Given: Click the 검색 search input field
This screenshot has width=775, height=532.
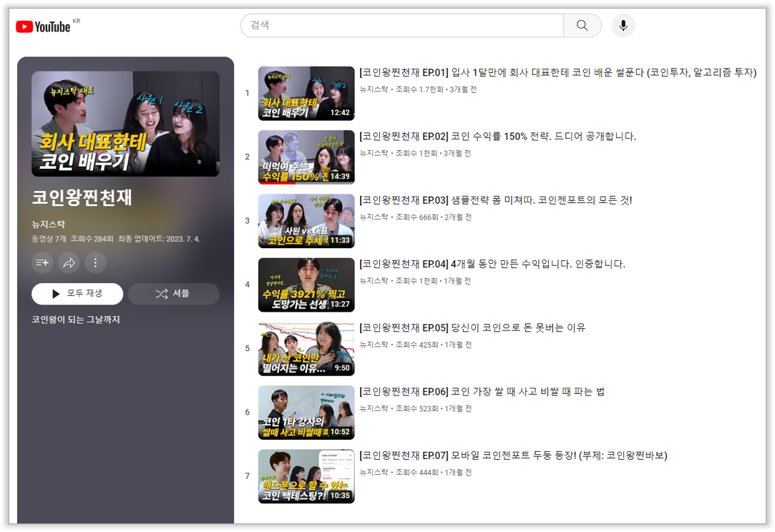Looking at the screenshot, I should 401,26.
